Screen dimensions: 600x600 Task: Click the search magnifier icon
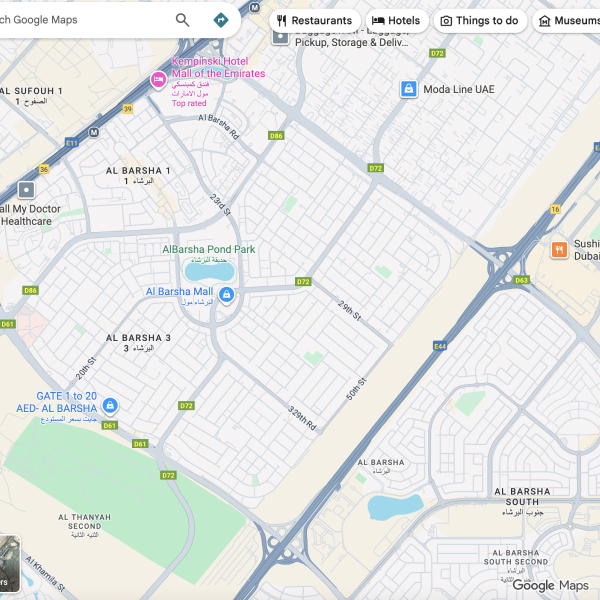coord(182,20)
